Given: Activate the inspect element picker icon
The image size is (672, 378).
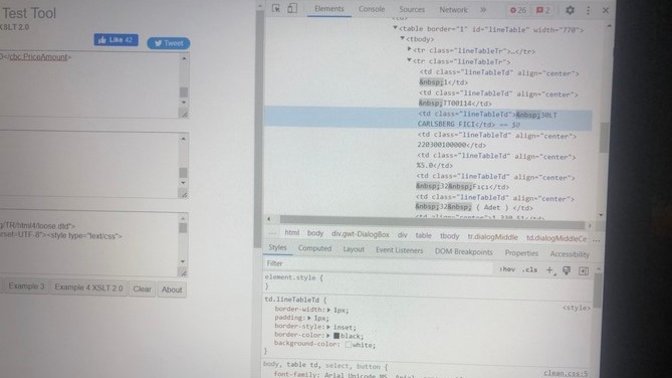Looking at the screenshot, I should [x=276, y=9].
